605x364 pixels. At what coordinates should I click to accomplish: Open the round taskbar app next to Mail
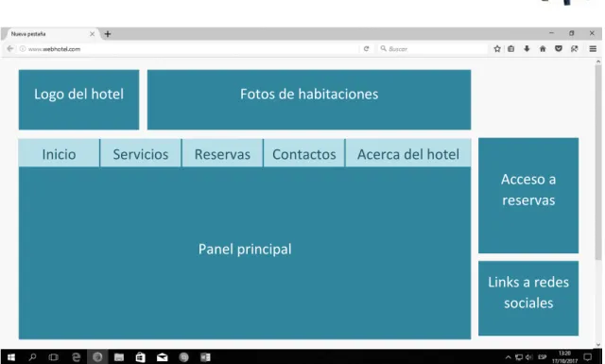(183, 357)
